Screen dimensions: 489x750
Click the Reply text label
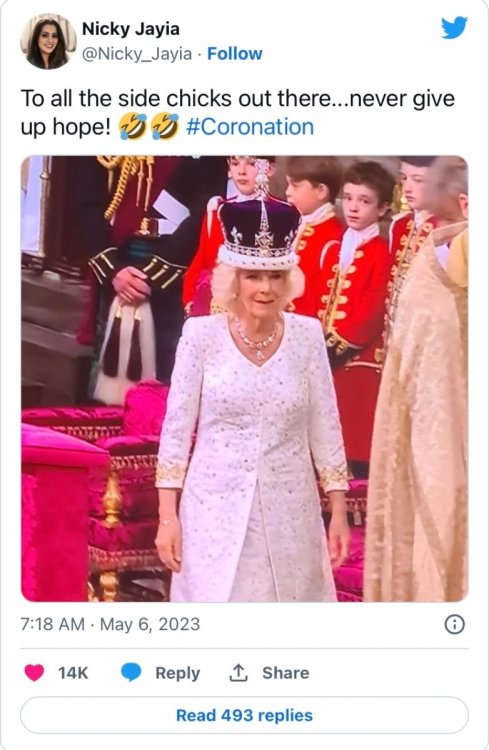(x=178, y=673)
